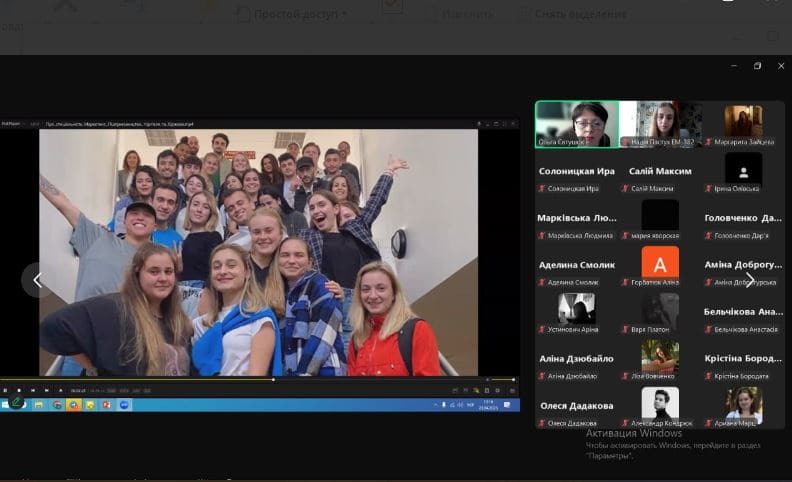Click the eject button in shared player
The height and width of the screenshot is (482, 792).
[x=61, y=390]
